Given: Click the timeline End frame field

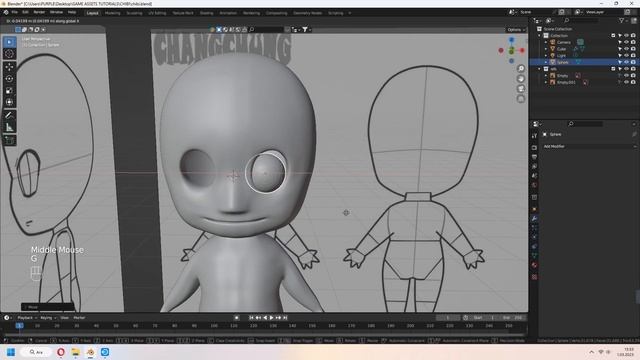Looking at the screenshot, I should coord(512,318).
